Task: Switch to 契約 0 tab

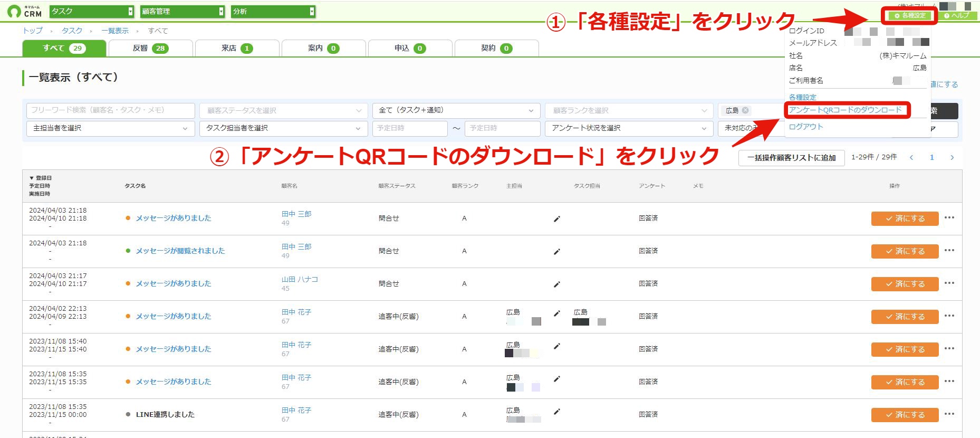Action: 496,48
